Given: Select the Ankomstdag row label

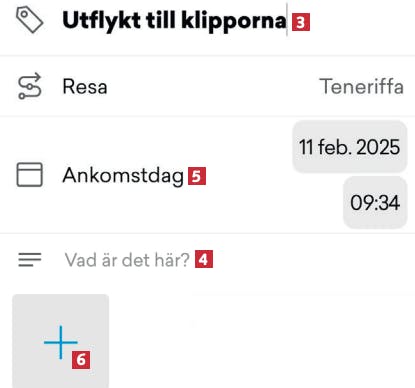Looking at the screenshot, I should [123, 176].
